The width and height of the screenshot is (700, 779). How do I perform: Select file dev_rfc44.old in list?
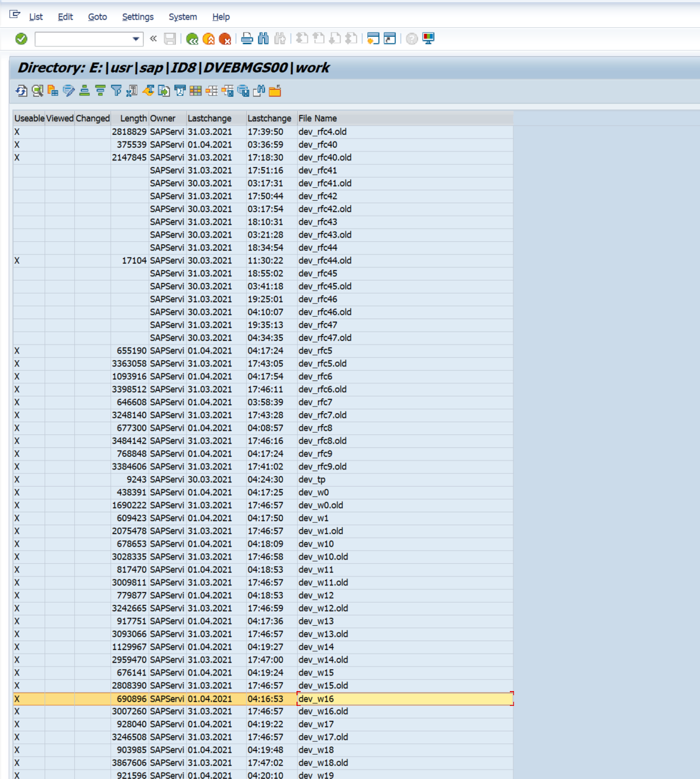tap(324, 261)
